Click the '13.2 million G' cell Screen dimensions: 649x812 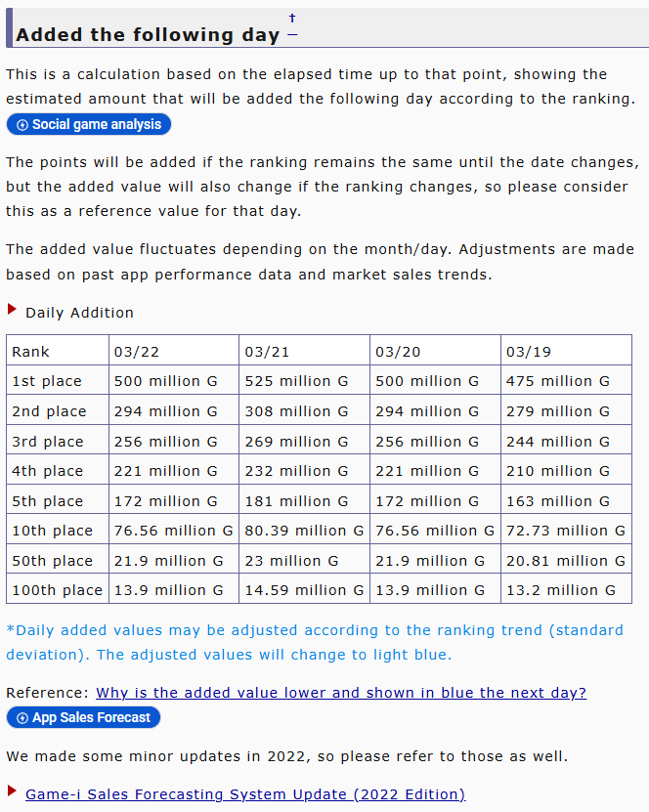coord(567,589)
